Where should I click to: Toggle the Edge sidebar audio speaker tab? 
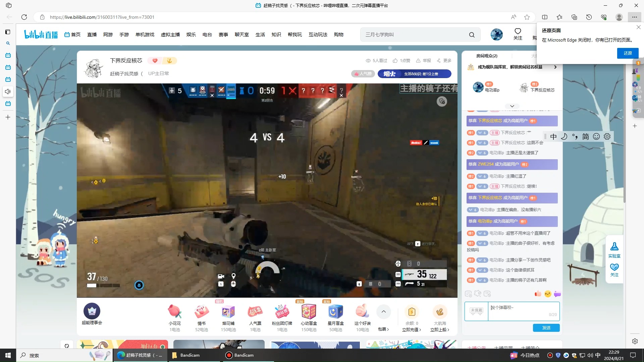tap(8, 92)
